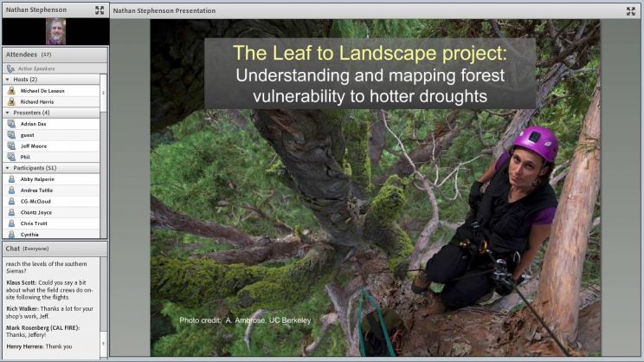Image resolution: width=644 pixels, height=362 pixels.
Task: Collapse the Participants (51) group
Action: click(x=8, y=168)
